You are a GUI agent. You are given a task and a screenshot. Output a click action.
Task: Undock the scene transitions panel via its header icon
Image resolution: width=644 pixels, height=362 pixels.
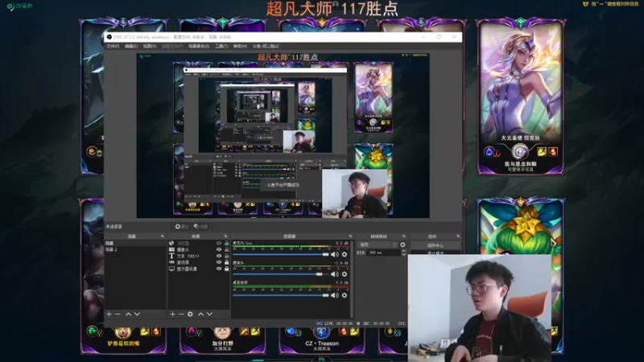404,237
